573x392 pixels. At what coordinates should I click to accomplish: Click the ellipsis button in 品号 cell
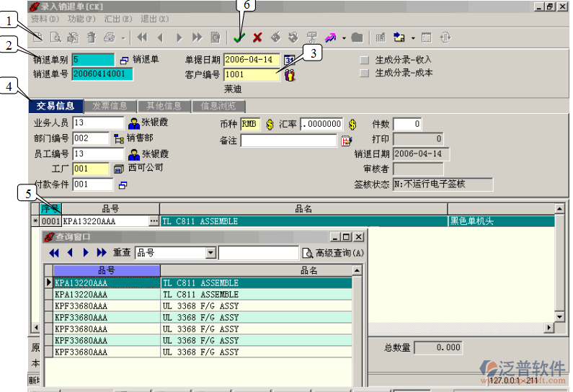coord(153,222)
